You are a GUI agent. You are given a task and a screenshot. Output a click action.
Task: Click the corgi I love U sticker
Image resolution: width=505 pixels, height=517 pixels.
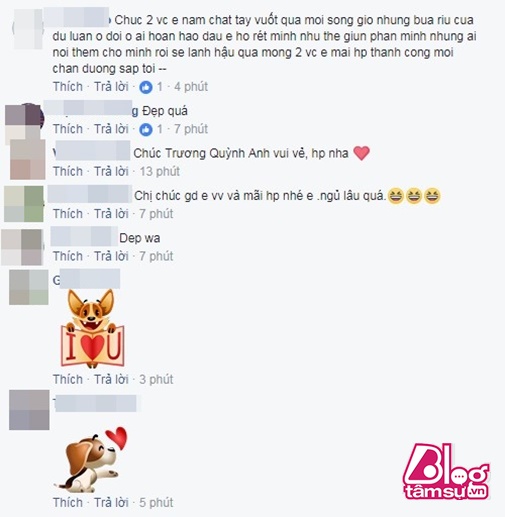click(92, 329)
